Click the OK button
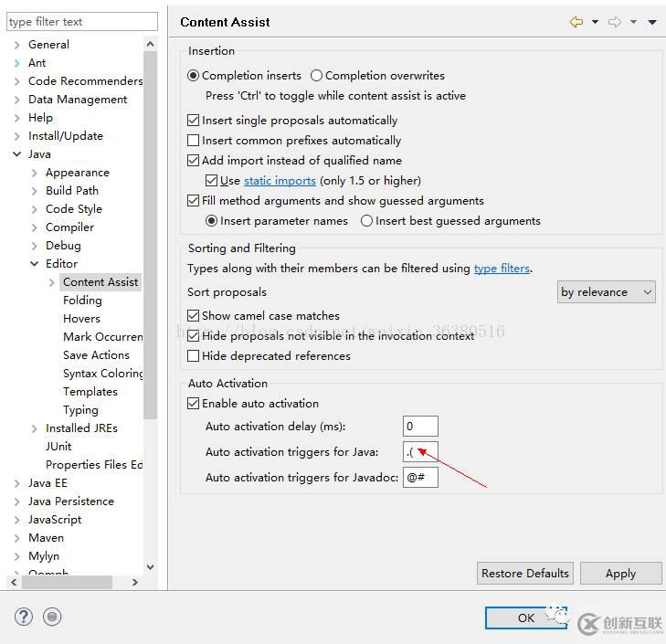666x644 pixels. (x=526, y=618)
